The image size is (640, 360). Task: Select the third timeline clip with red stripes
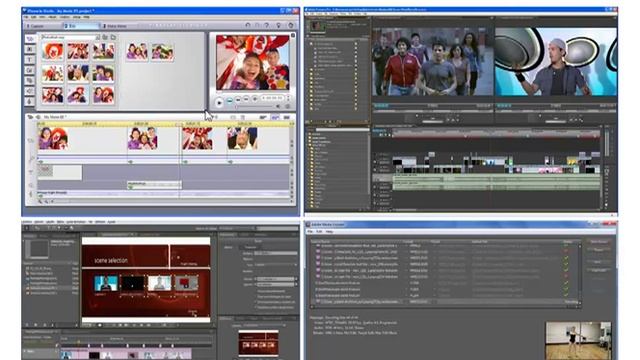tap(197, 138)
